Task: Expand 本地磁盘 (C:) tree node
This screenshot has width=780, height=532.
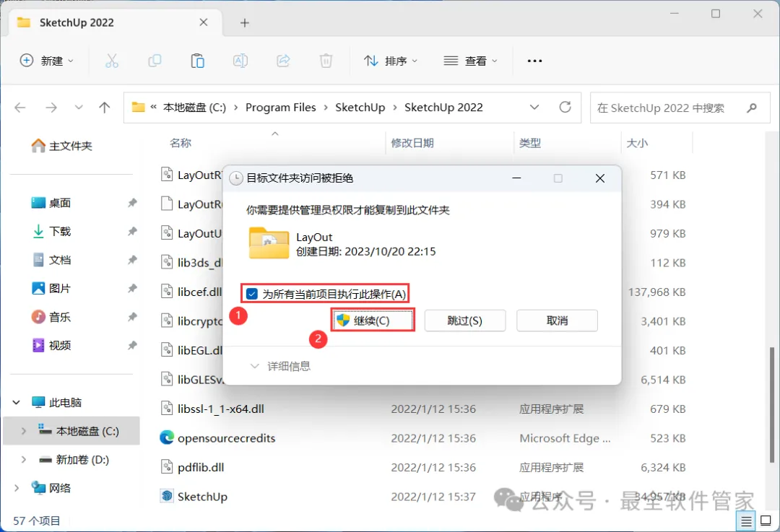Action: (23, 431)
